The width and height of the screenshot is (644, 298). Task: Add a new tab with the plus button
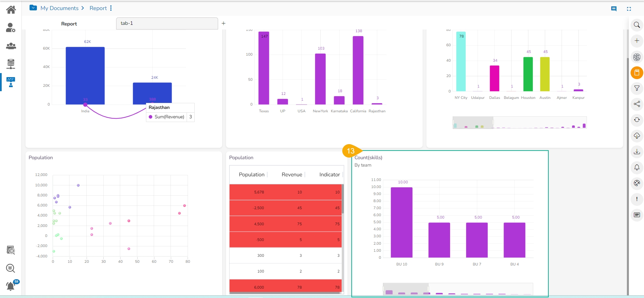click(x=224, y=23)
